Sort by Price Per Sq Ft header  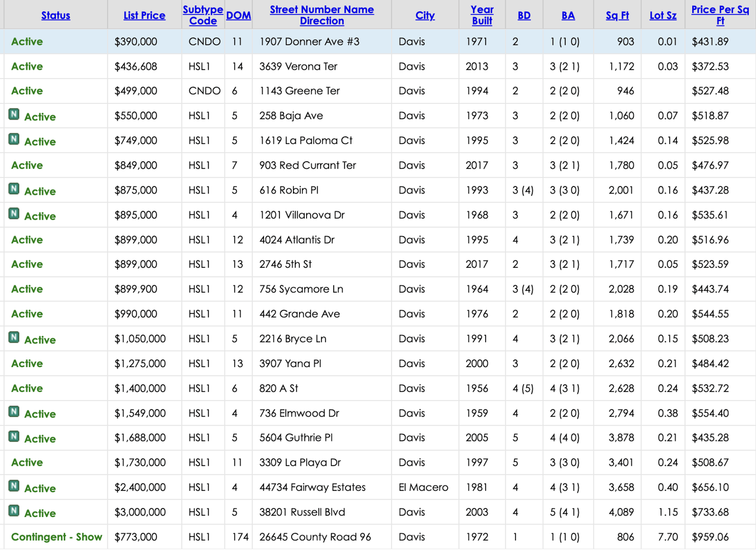[720, 15]
